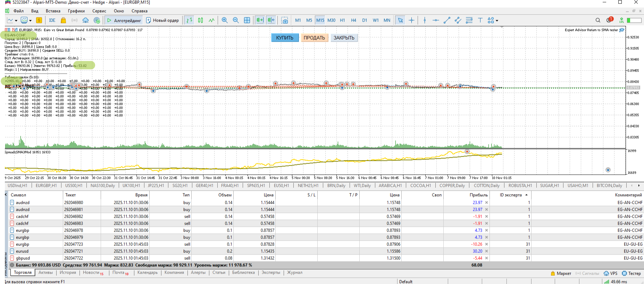644x284 pixels.
Task: Open the tile windows grid icon
Action: [247, 20]
